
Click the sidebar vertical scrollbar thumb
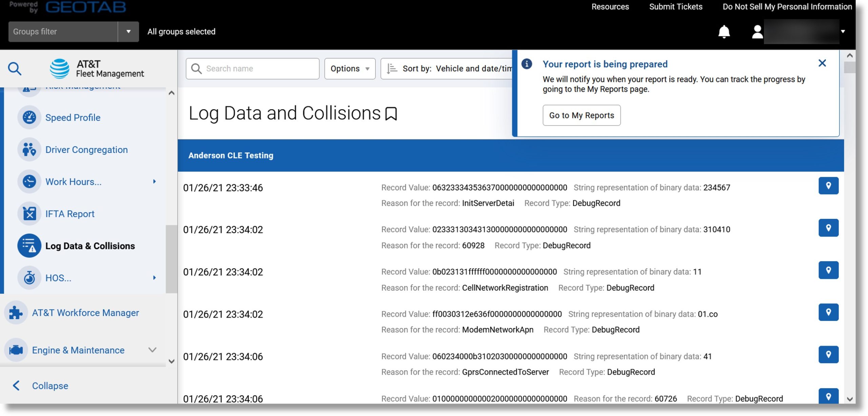171,259
